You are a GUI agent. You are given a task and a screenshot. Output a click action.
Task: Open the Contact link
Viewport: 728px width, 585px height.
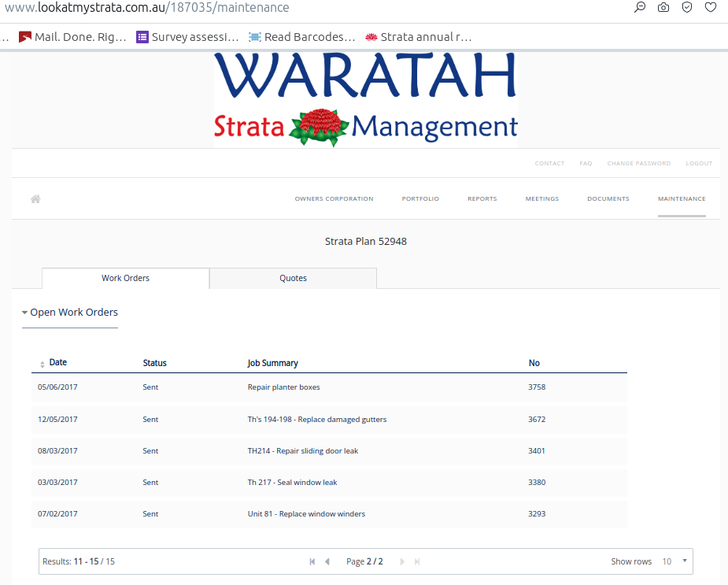coord(549,164)
